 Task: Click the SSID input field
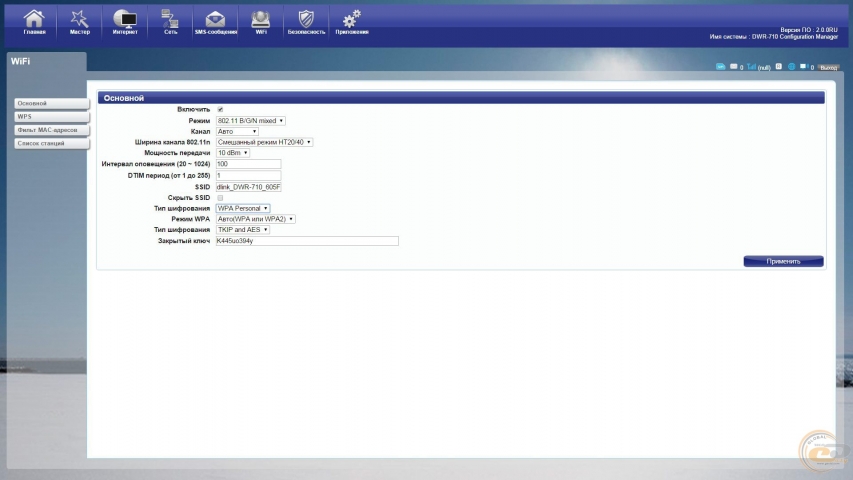coord(248,187)
